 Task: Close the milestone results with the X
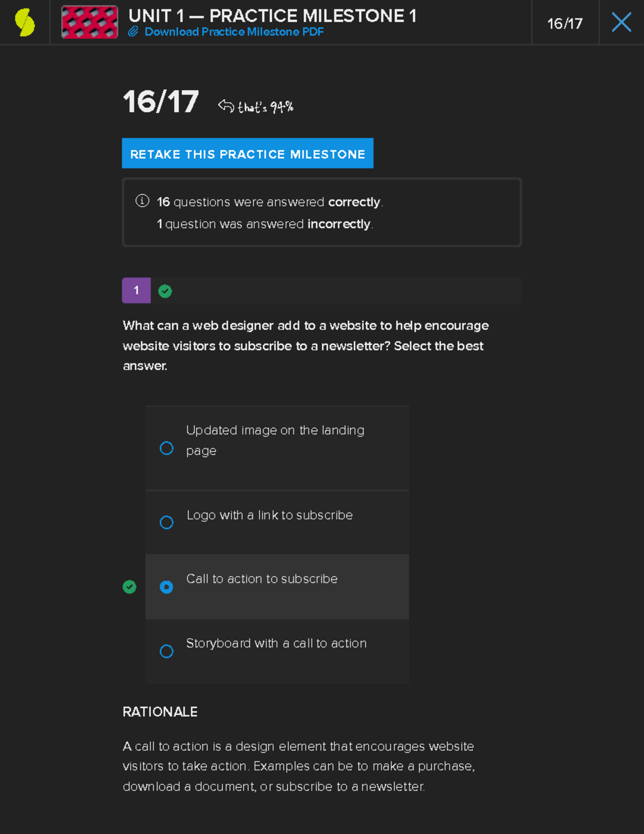pos(621,22)
